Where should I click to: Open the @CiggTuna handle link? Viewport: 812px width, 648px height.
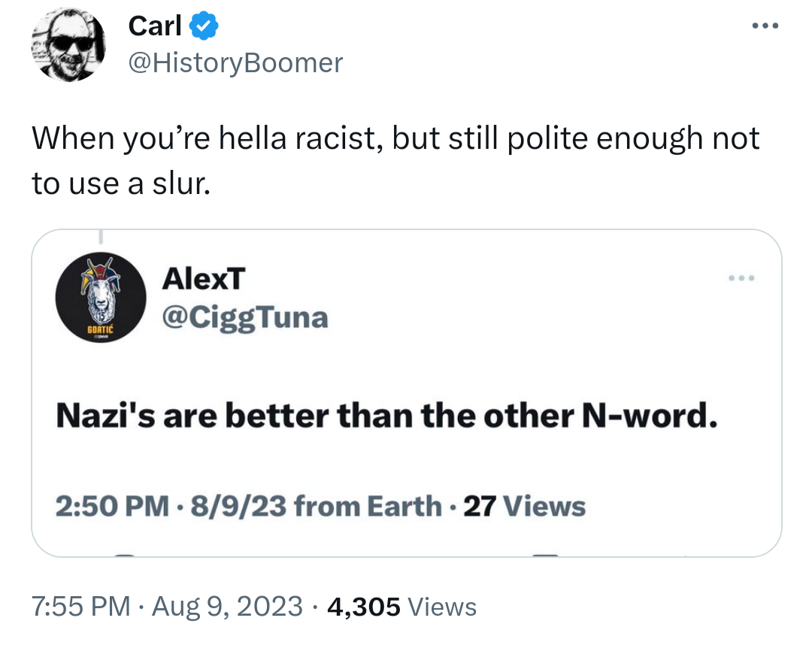(x=245, y=317)
